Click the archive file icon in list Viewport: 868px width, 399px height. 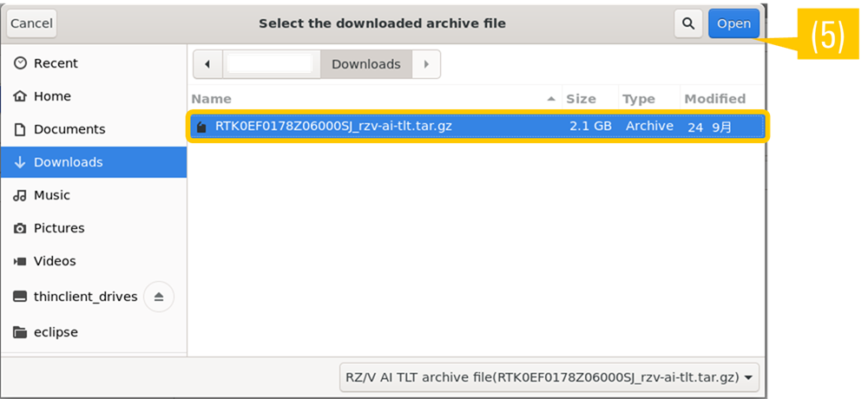pyautogui.click(x=202, y=127)
